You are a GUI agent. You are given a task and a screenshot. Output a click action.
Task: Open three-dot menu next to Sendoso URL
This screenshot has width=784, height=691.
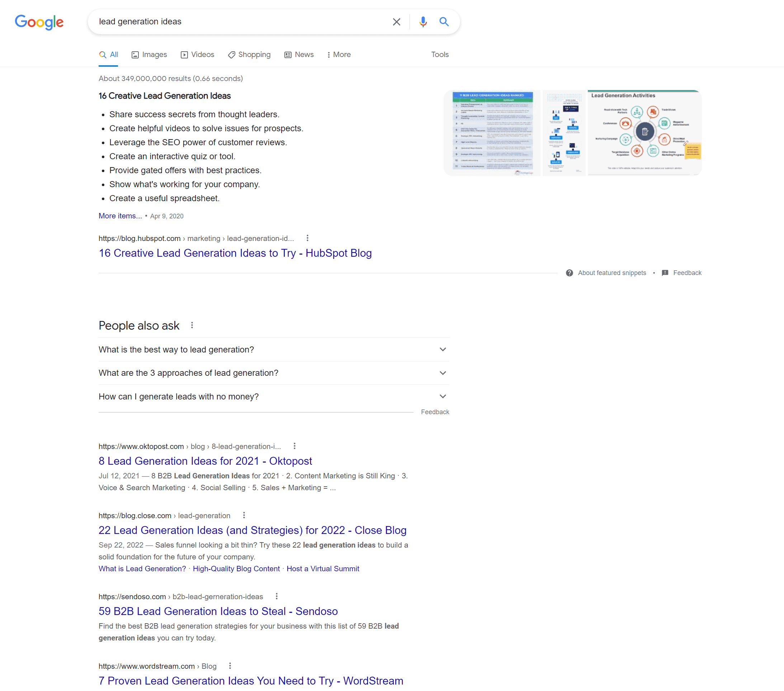[x=277, y=596]
